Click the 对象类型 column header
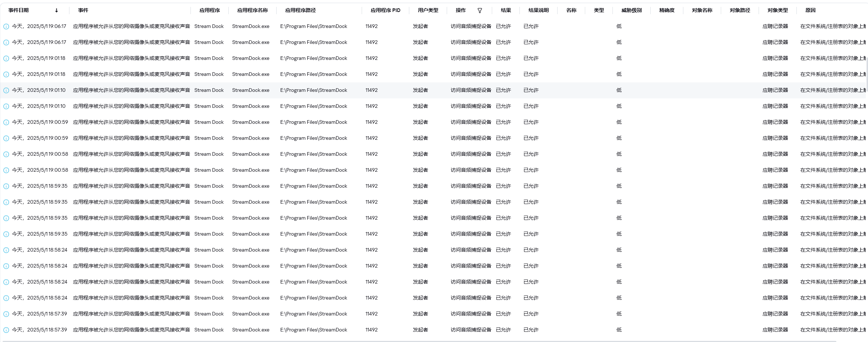Screen dimensions: 868x342 (x=778, y=10)
